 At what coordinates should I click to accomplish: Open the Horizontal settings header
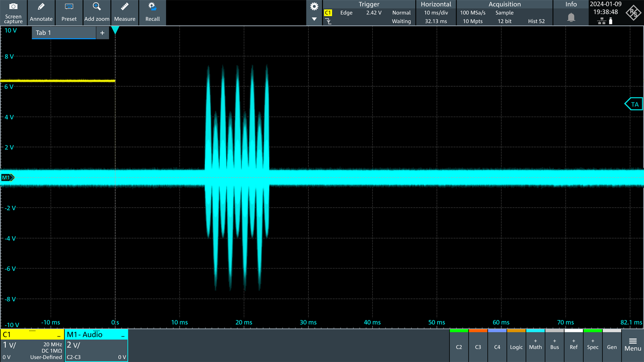tap(436, 4)
